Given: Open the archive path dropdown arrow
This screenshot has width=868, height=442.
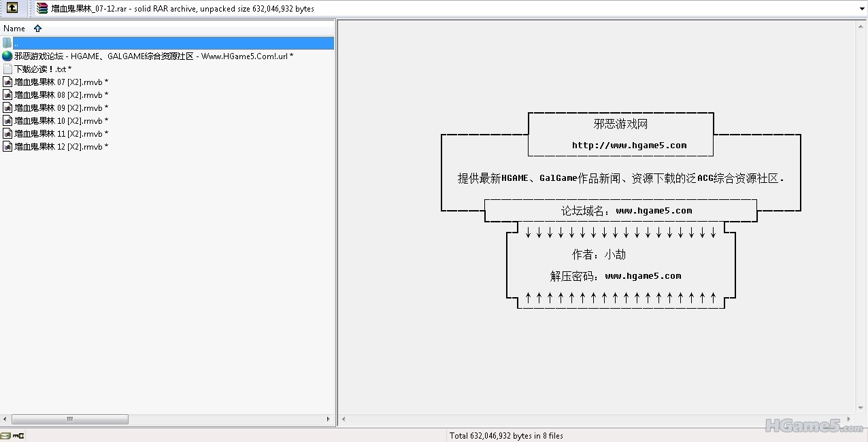Looking at the screenshot, I should pyautogui.click(x=861, y=9).
